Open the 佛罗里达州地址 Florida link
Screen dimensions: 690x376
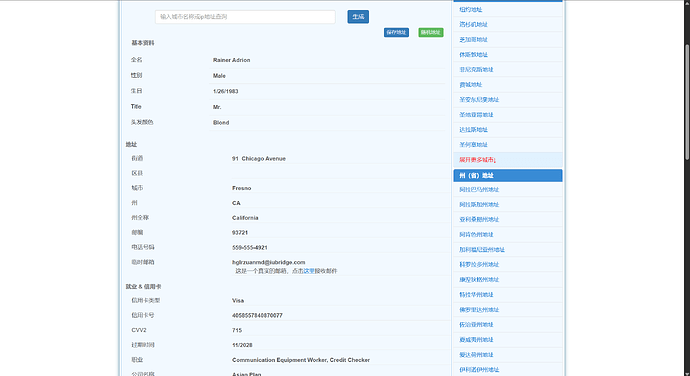tap(479, 310)
